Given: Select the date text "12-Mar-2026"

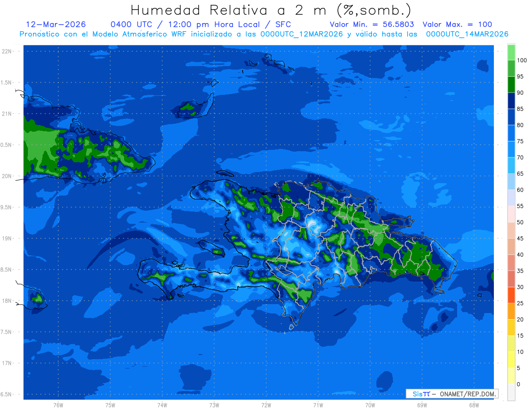Looking at the screenshot, I should 56,24.
